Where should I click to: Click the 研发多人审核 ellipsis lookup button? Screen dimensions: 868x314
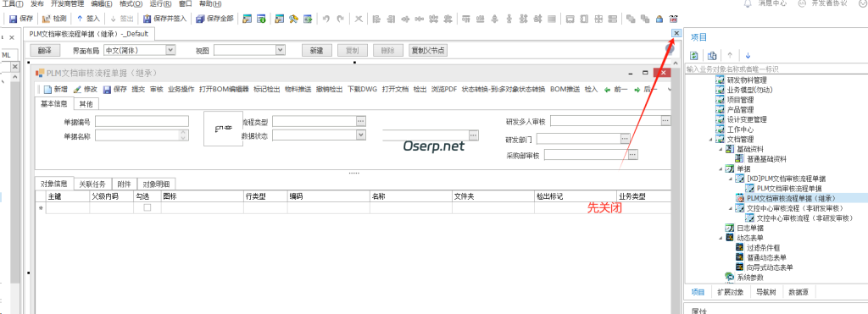pyautogui.click(x=666, y=120)
